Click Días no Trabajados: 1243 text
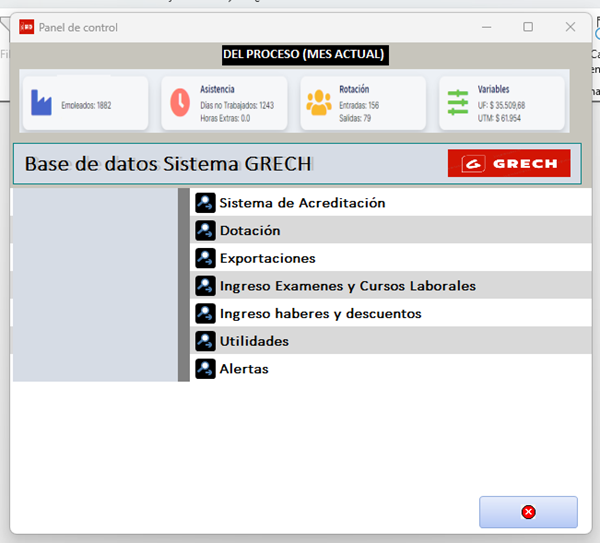600x543 pixels. (x=237, y=105)
